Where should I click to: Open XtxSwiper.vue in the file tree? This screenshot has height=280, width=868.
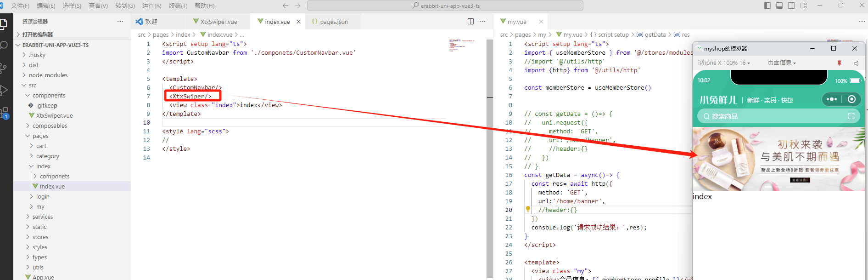(72, 115)
